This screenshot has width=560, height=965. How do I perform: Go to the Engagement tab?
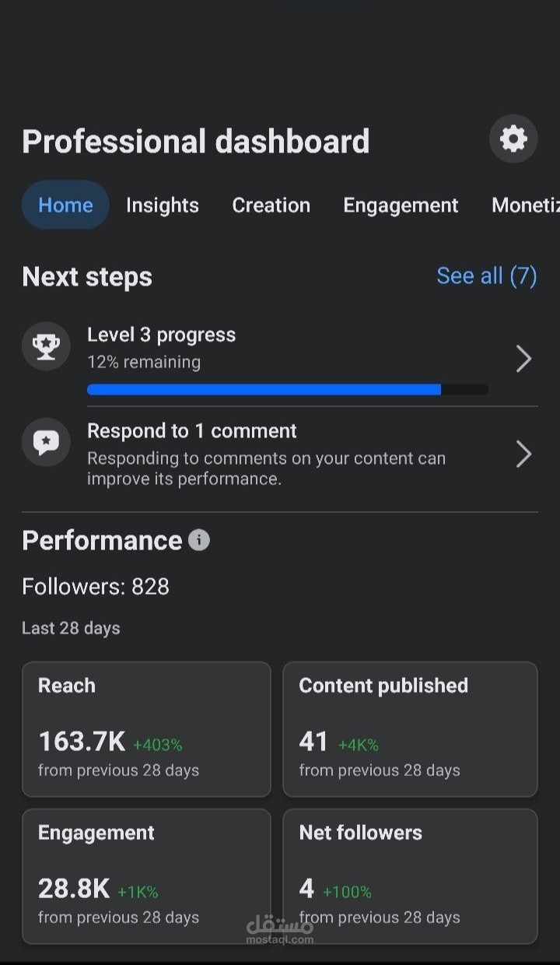click(401, 205)
